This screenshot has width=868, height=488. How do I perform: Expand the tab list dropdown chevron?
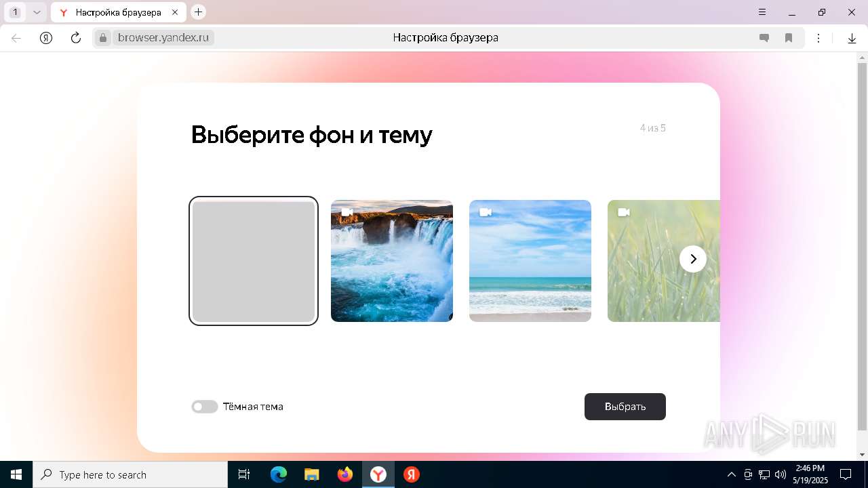pyautogui.click(x=37, y=12)
